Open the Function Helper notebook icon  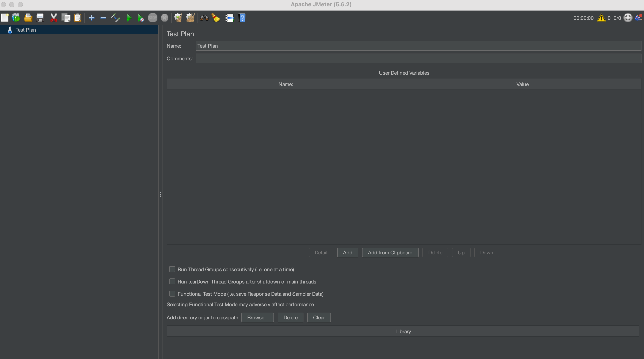pos(230,18)
